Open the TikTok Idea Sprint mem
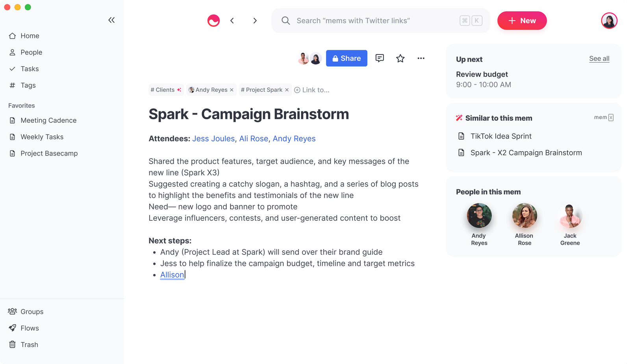Image resolution: width=630 pixels, height=364 pixels. (501, 136)
